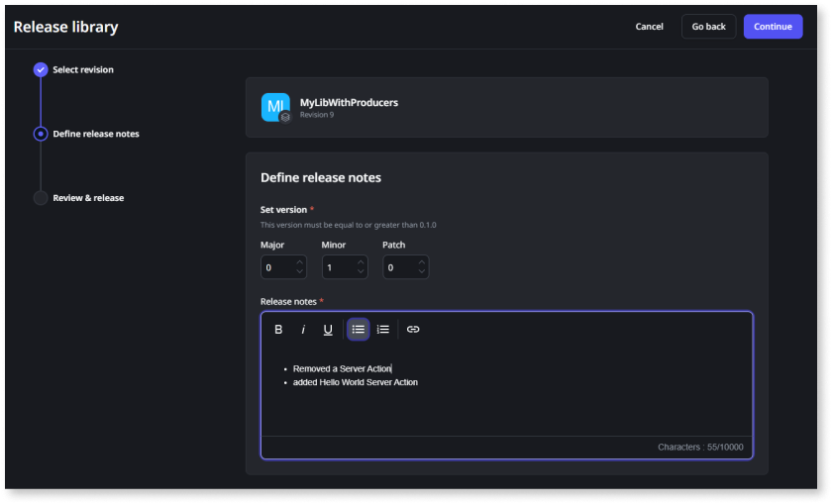This screenshot has height=504, width=832.
Task: Decrease the Patch version number
Action: pyautogui.click(x=422, y=272)
